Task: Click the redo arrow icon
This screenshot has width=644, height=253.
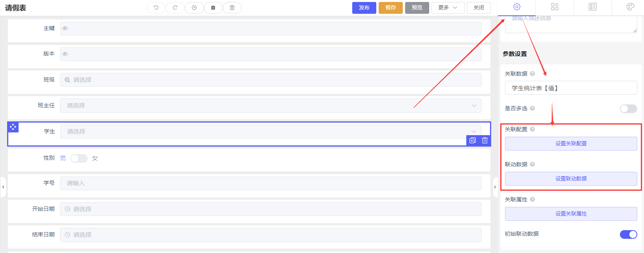Action: pyautogui.click(x=175, y=7)
